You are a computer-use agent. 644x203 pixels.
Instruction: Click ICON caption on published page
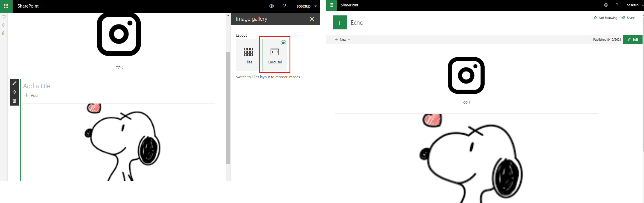click(466, 102)
